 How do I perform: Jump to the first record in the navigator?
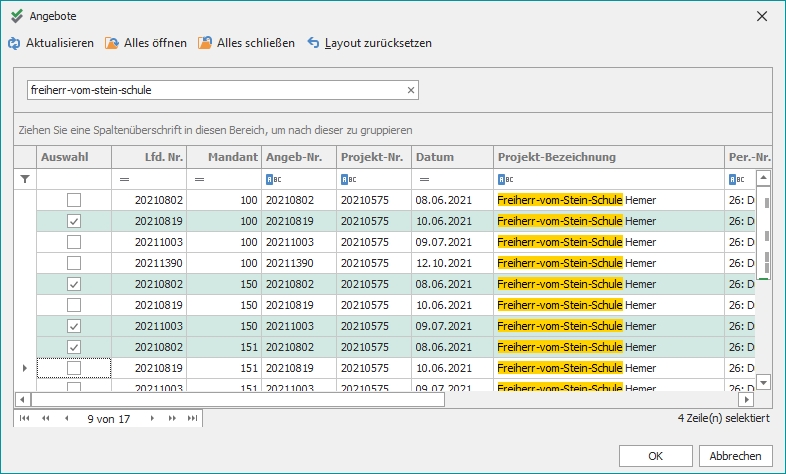(25, 418)
